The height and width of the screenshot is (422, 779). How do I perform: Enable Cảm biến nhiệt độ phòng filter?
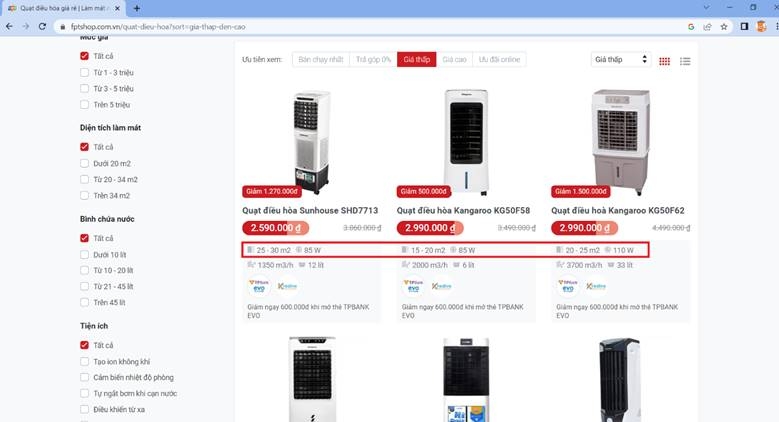(x=84, y=377)
